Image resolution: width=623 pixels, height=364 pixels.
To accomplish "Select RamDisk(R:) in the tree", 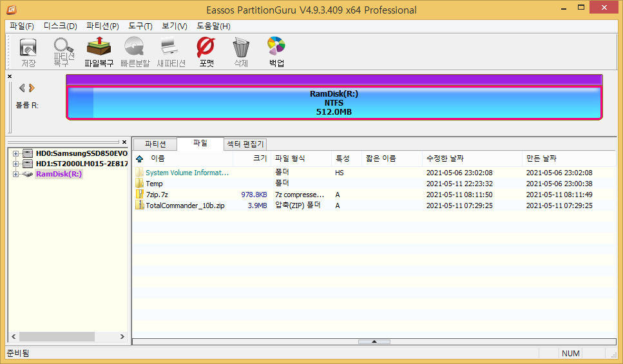I will point(59,174).
